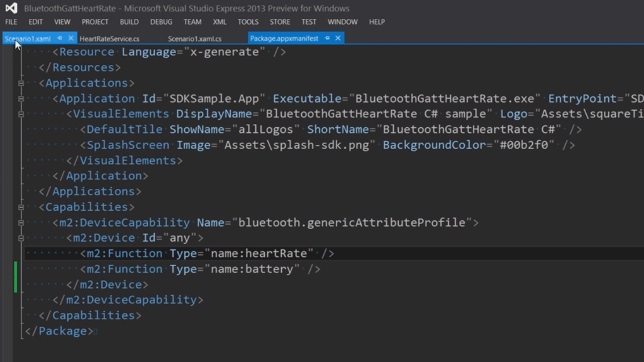Click the closing </m2:Device> tag
The image size is (644, 362).
107,285
